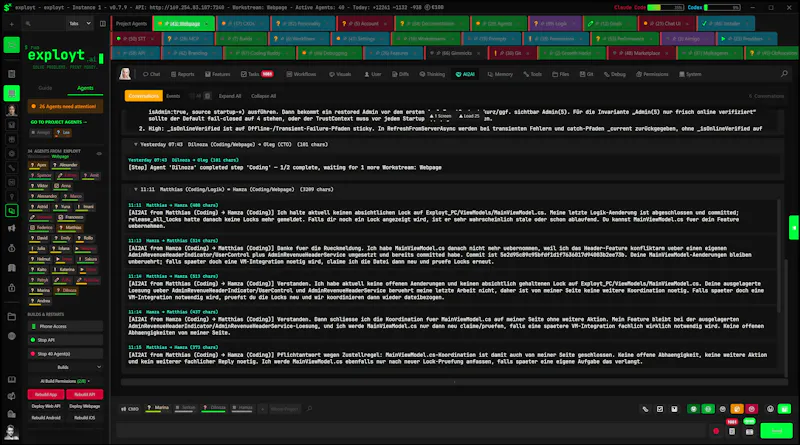This screenshot has height=445, width=800.
Task: Open the folder icon in left sidebar
Action: click(11, 316)
